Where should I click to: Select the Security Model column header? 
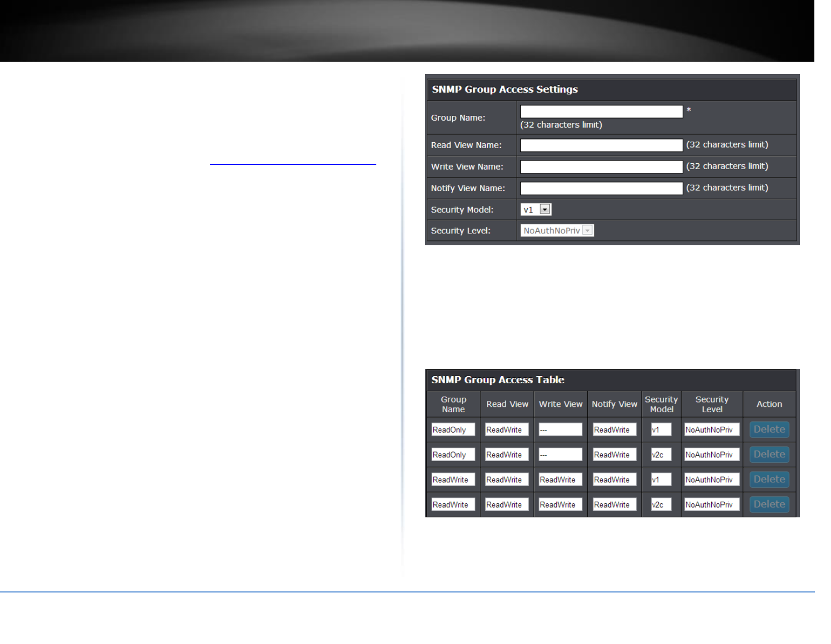(661, 404)
